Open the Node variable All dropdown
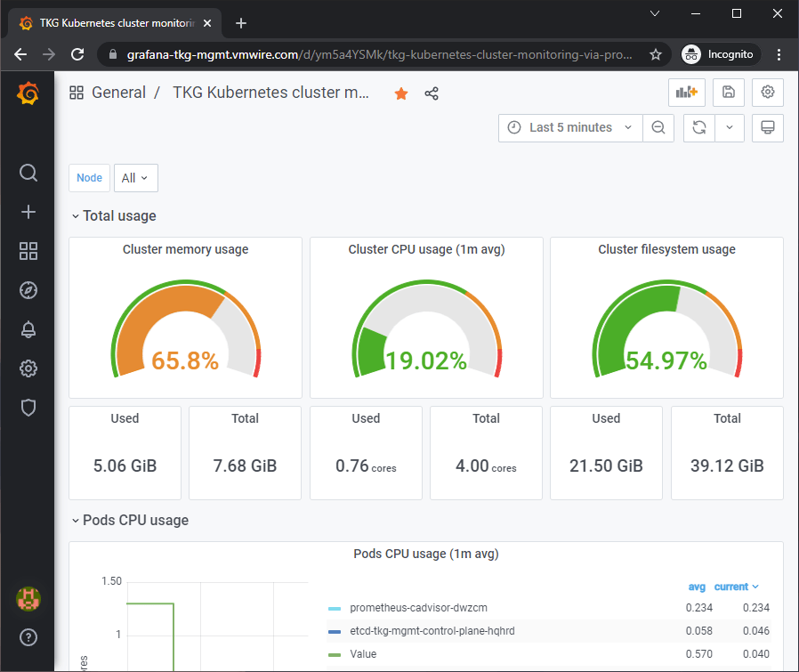Screen dimensions: 799x672 135,178
